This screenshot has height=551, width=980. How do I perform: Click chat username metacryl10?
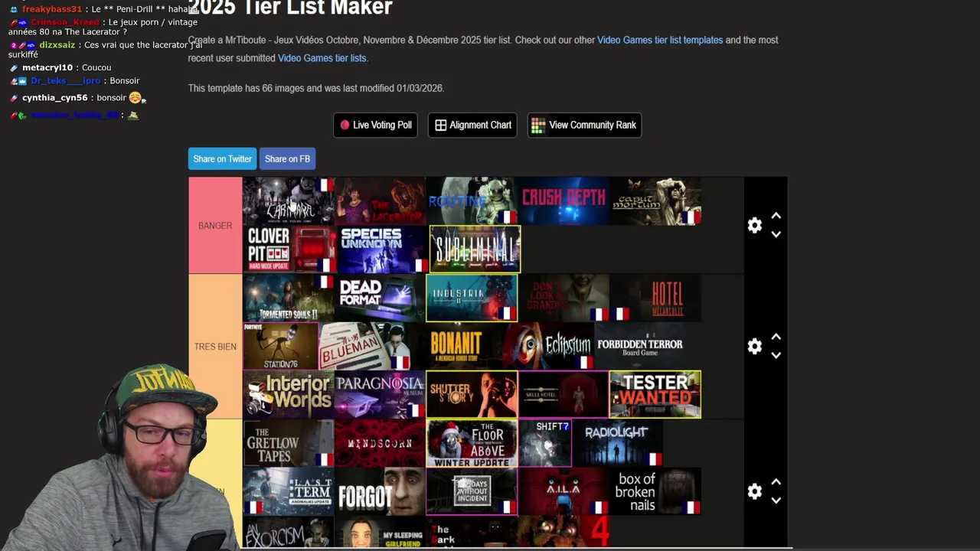(47, 67)
